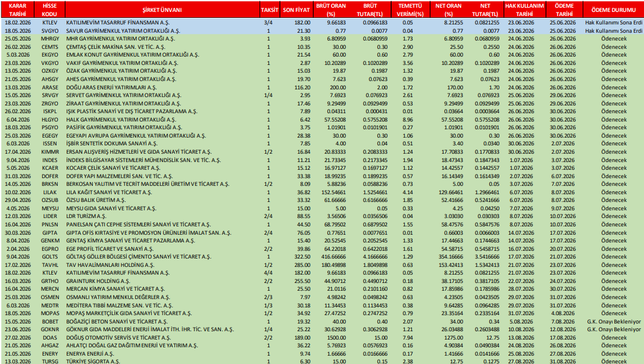Click the ARASE stock code cell
The width and height of the screenshot is (644, 364).
[x=49, y=87]
